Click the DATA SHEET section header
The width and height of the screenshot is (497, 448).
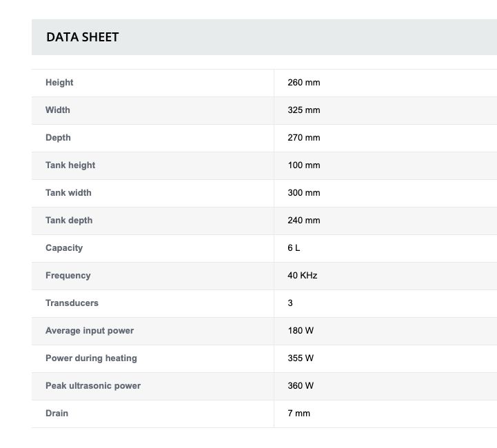click(x=83, y=37)
